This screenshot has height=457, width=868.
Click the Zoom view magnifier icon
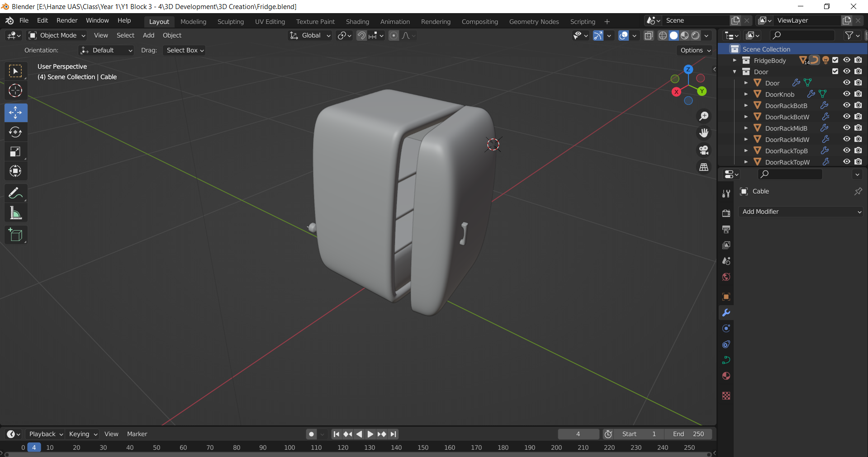(x=704, y=116)
